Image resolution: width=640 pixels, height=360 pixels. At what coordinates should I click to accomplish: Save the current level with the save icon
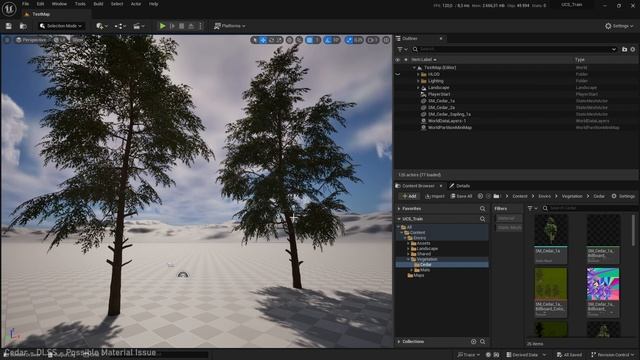pyautogui.click(x=9, y=26)
